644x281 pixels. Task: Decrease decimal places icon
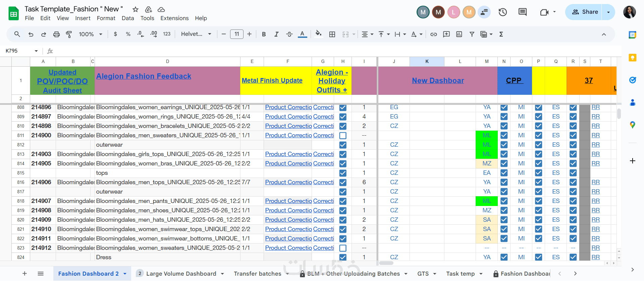pos(141,34)
